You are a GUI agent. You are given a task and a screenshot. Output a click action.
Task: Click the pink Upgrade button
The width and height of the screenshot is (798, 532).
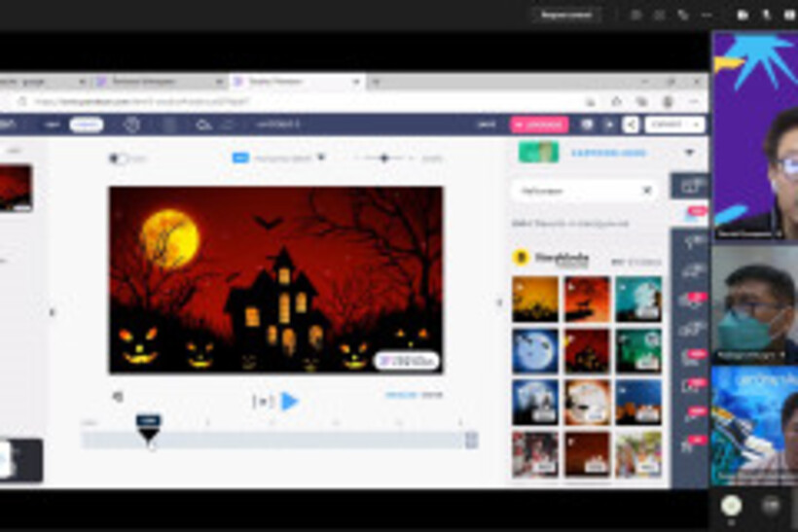coord(538,124)
